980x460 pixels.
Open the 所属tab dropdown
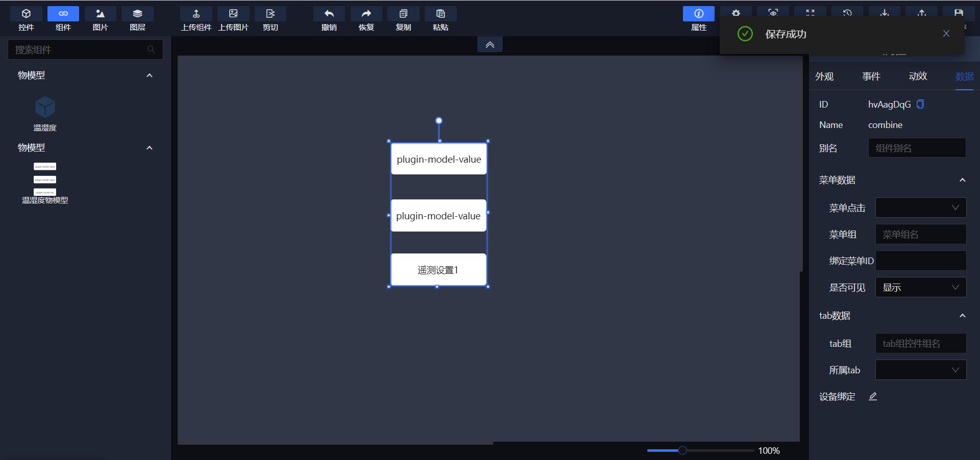[x=921, y=370]
